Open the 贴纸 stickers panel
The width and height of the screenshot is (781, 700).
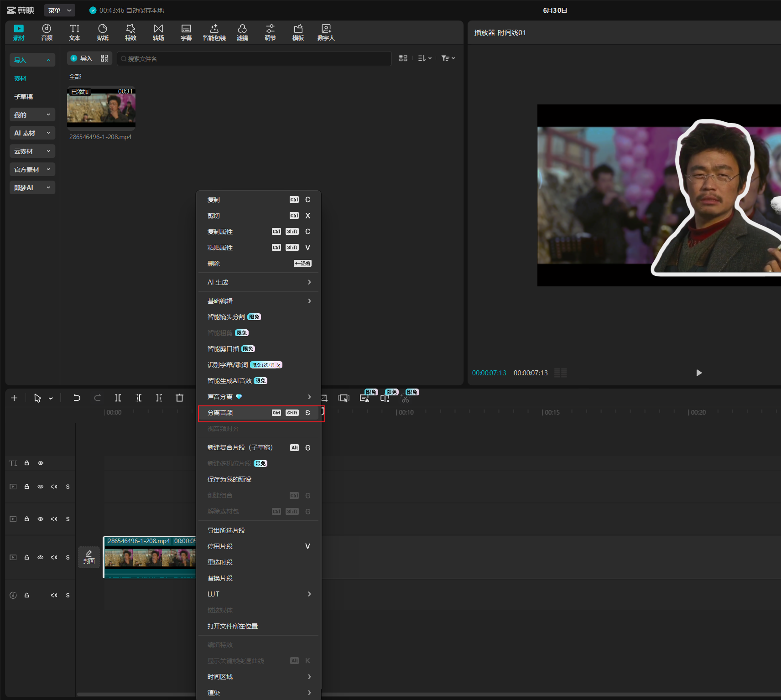click(x=103, y=32)
